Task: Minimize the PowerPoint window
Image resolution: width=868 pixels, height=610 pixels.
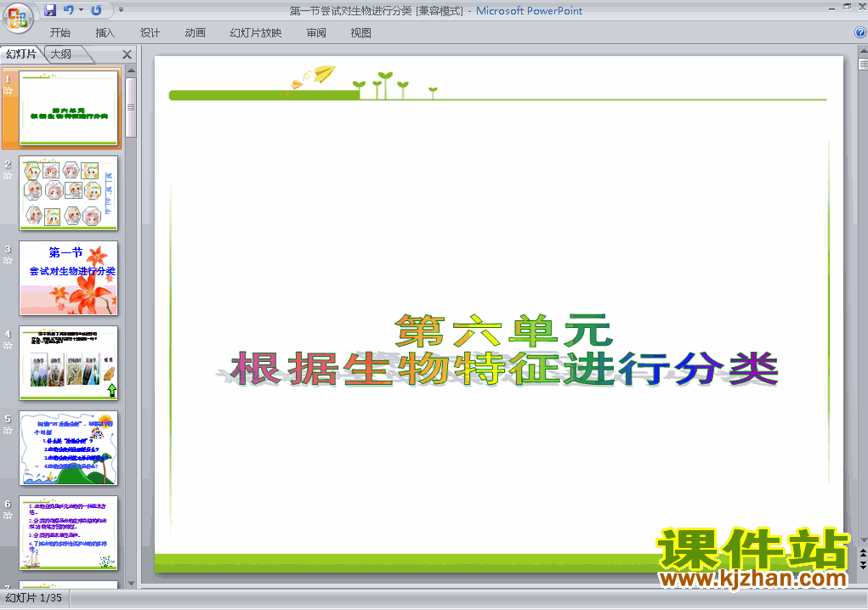Action: (x=831, y=8)
